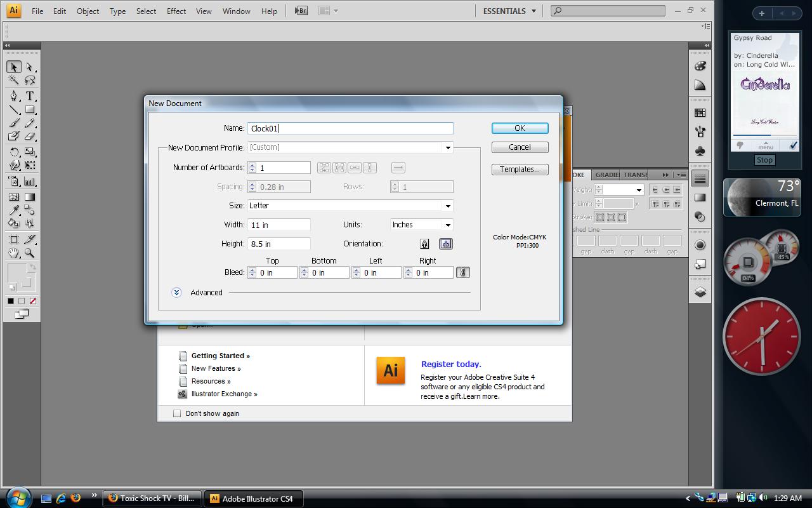This screenshot has width=812, height=508.
Task: Open the Object menu
Action: tap(88, 11)
